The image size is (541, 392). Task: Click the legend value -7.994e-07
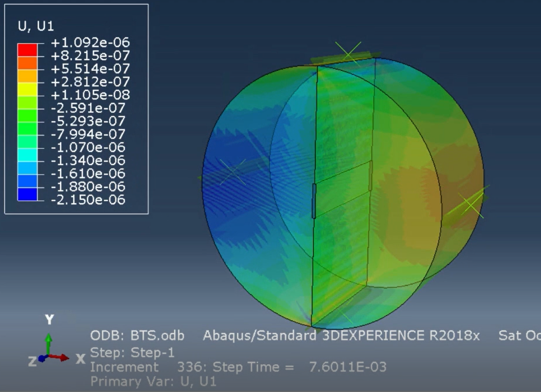tap(88, 134)
